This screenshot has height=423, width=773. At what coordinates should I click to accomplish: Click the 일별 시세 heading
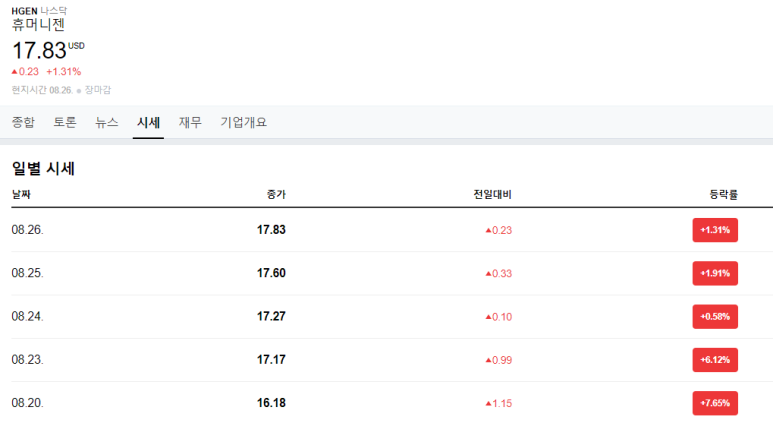(43, 169)
